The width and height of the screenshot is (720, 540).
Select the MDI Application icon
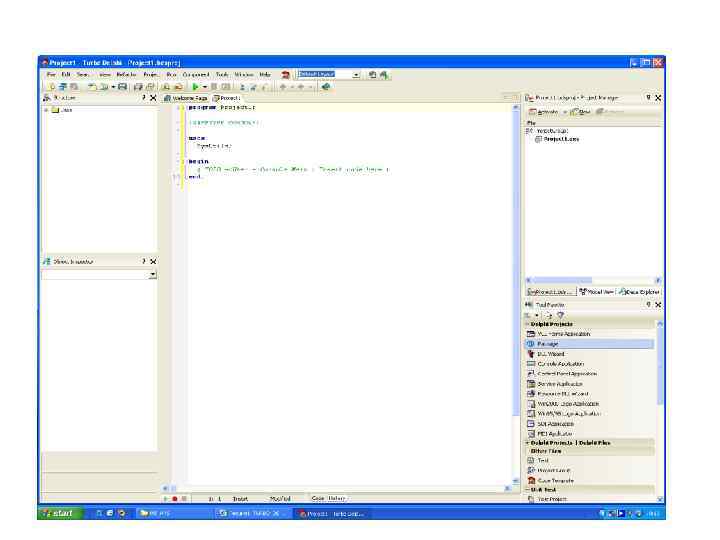click(x=531, y=434)
